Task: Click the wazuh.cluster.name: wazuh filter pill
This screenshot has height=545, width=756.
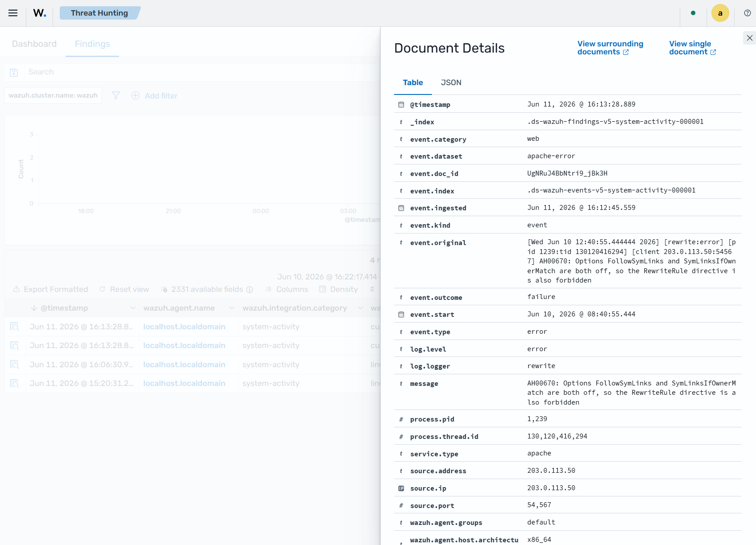Action: click(53, 95)
